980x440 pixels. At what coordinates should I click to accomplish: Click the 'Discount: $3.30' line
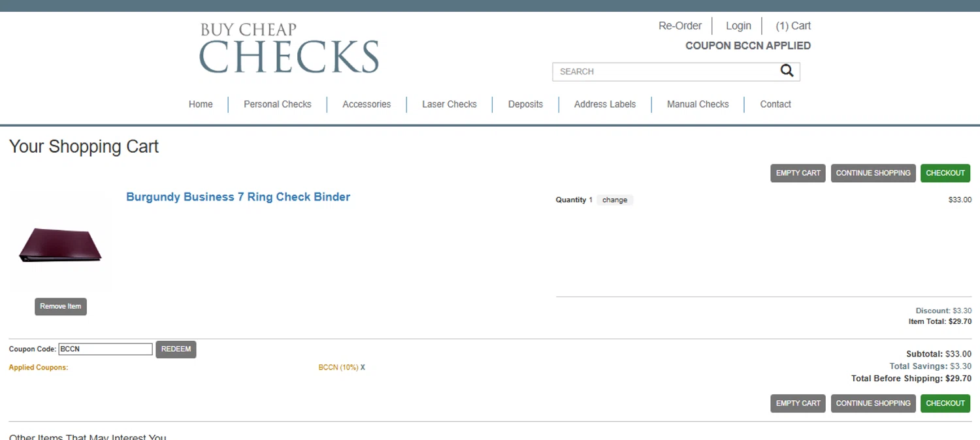[x=943, y=311]
